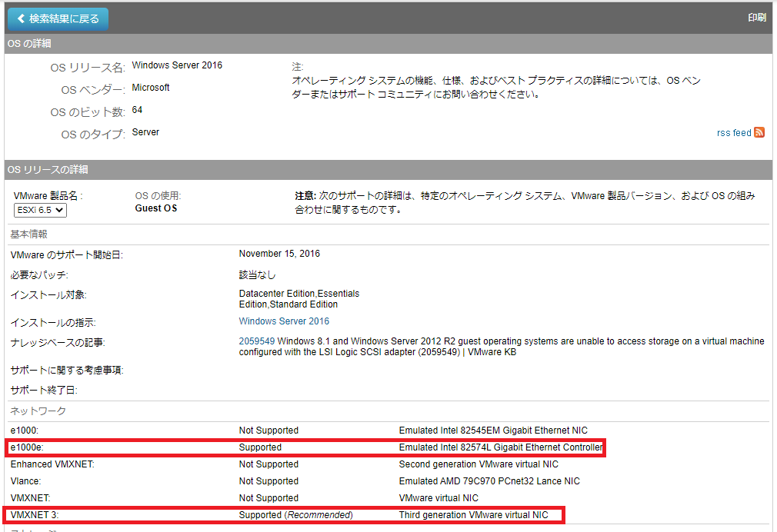The height and width of the screenshot is (532, 777).
Task: Click the 印刷 print link
Action: click(757, 18)
